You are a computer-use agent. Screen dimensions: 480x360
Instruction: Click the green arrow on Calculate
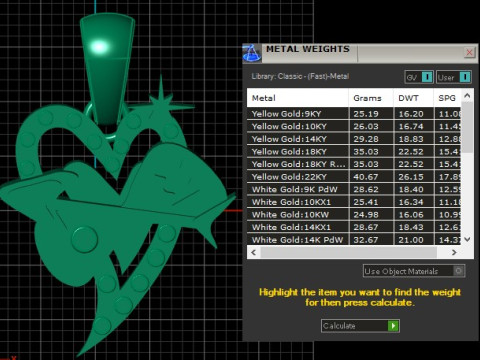tap(393, 326)
